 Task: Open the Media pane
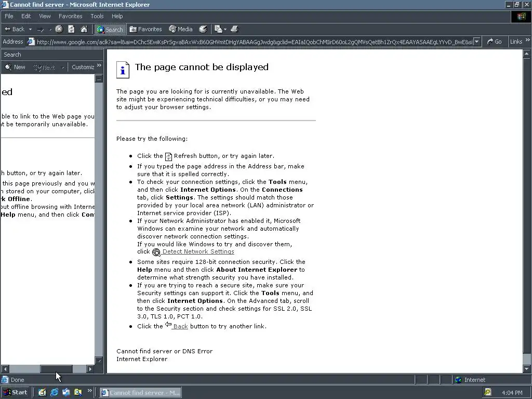(181, 29)
